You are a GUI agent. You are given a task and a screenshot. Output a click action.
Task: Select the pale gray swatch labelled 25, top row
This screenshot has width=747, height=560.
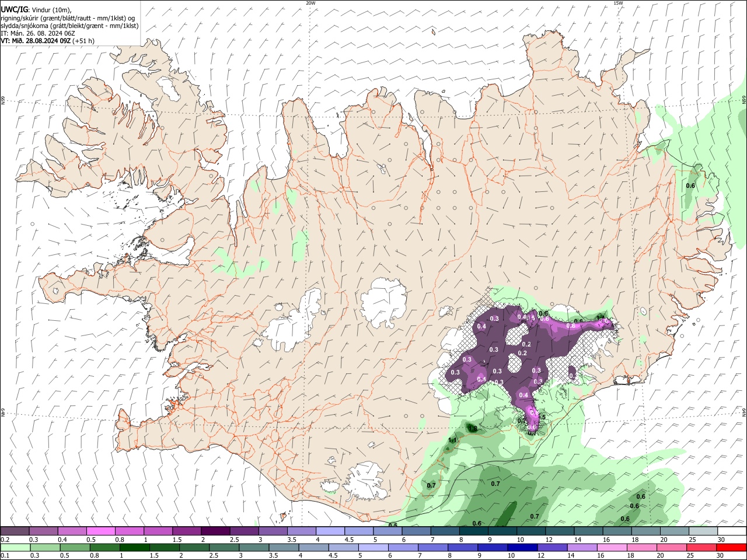click(x=703, y=531)
